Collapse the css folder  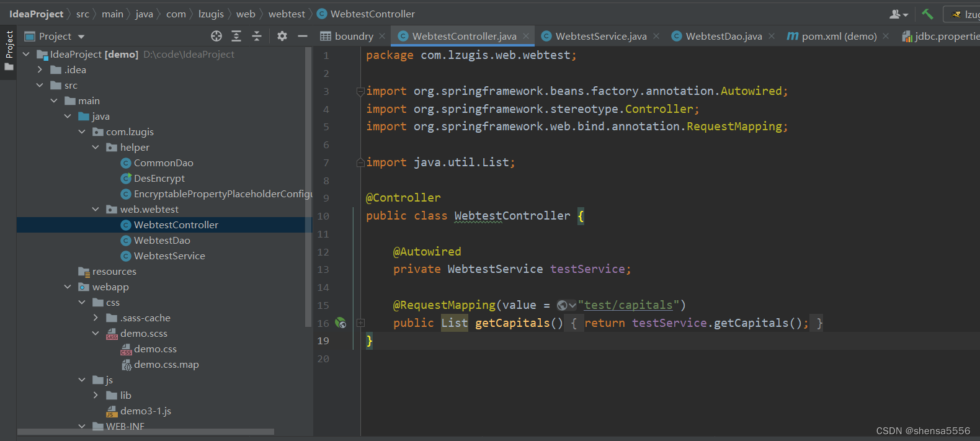pyautogui.click(x=82, y=302)
